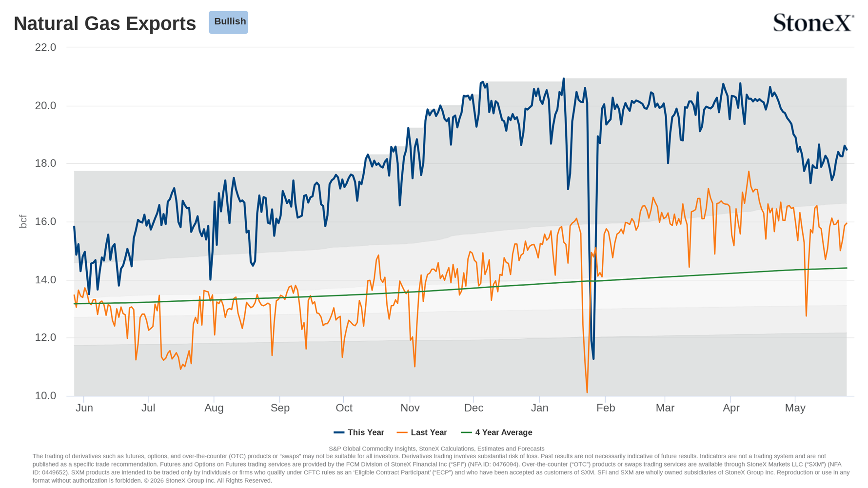Toggle the This Year legend entry
This screenshot has width=868, height=488.
click(x=359, y=432)
